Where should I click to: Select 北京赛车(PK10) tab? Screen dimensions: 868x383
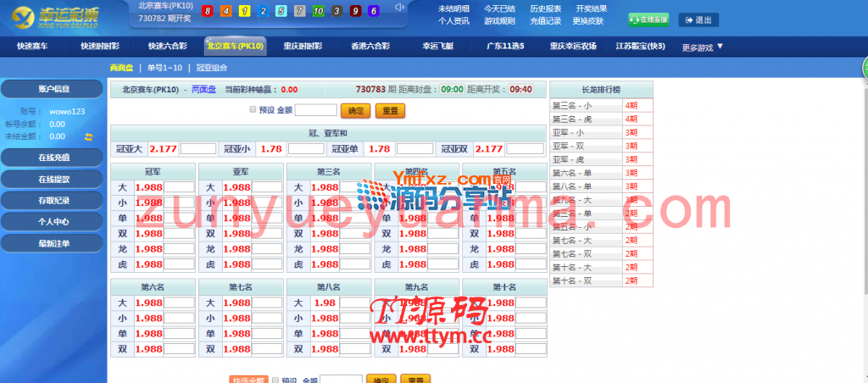[236, 47]
